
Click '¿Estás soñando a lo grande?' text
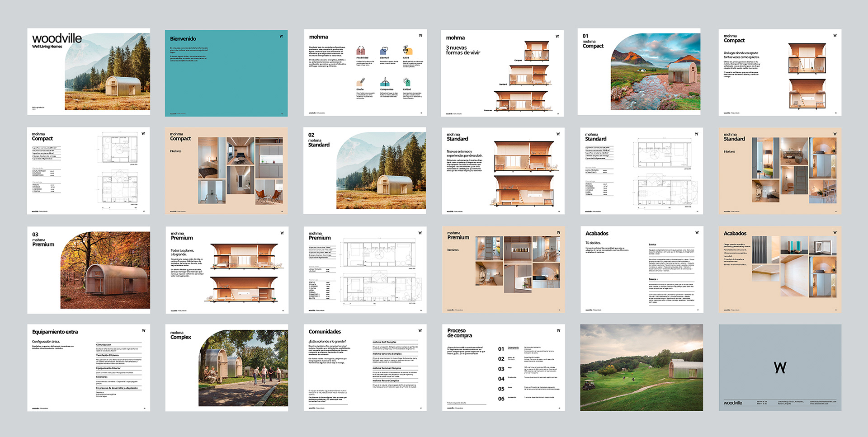coord(327,342)
